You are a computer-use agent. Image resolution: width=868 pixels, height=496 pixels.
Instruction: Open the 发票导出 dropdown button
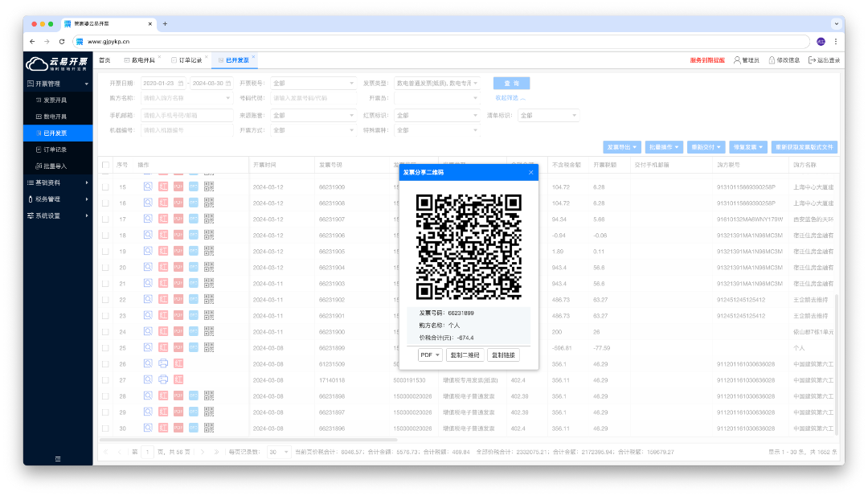(621, 146)
